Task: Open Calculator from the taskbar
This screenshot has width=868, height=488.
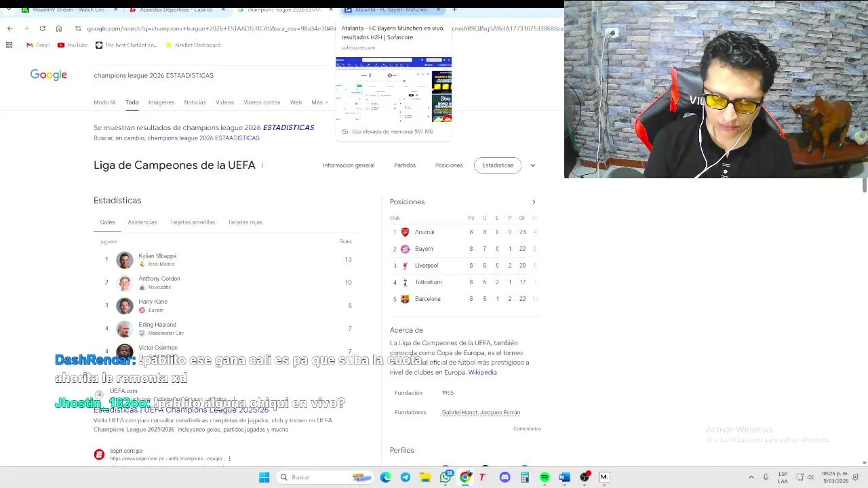Action: (x=524, y=477)
